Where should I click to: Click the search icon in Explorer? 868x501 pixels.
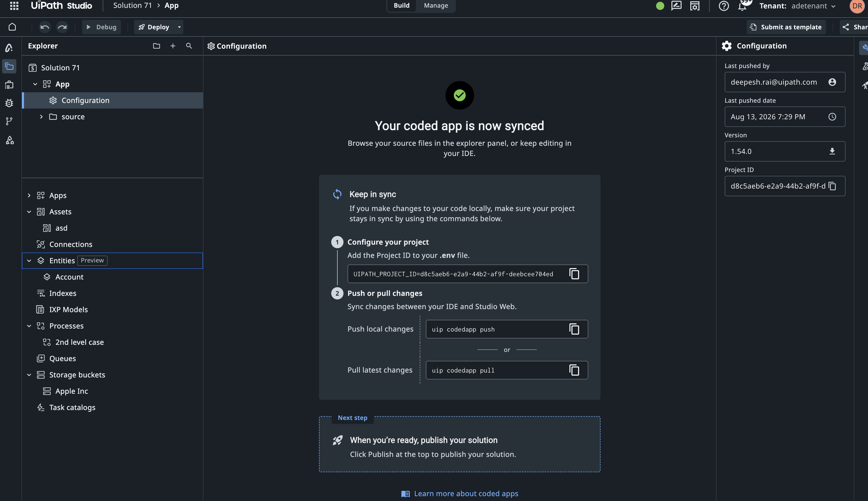(x=189, y=46)
